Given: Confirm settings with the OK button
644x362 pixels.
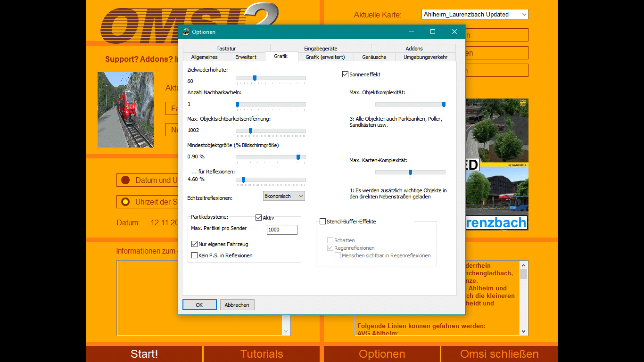Looking at the screenshot, I should point(199,305).
